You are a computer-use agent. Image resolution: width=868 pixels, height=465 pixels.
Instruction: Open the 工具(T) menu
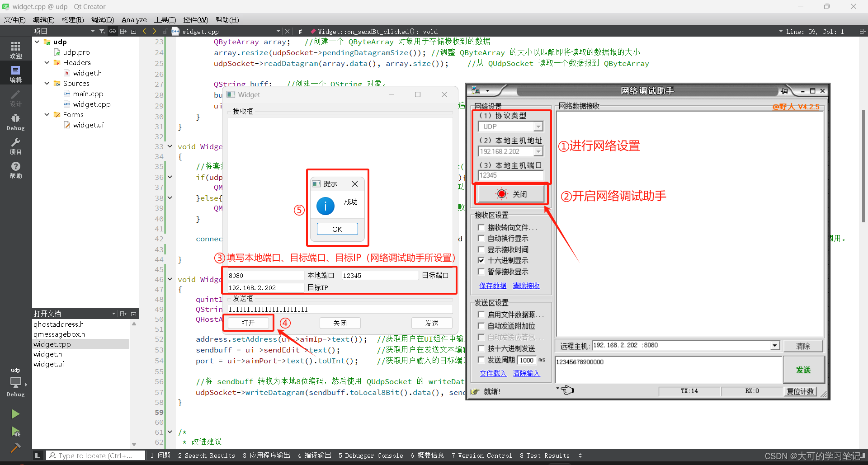[165, 19]
